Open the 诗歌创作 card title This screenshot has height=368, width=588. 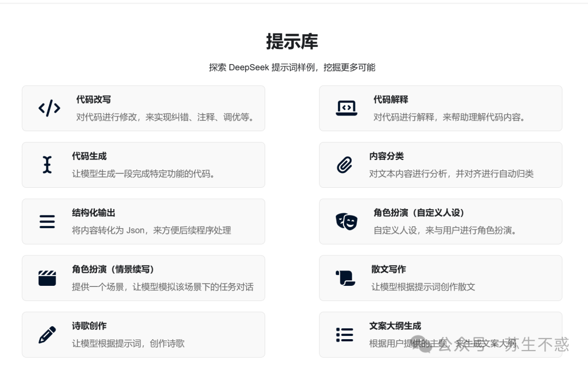click(x=89, y=326)
